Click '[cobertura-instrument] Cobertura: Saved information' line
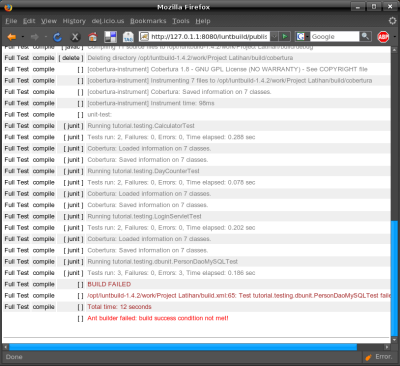Viewport: 400px width, 366px height. point(179,92)
